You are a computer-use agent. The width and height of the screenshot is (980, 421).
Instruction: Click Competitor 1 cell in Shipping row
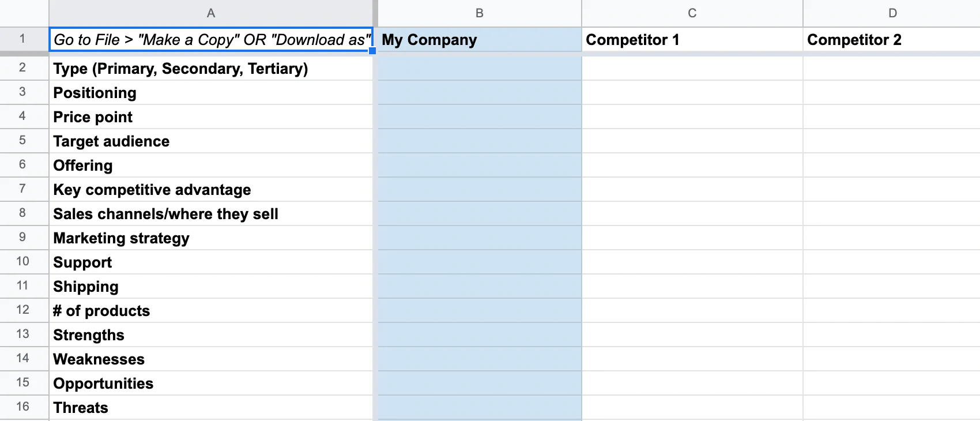pos(692,287)
